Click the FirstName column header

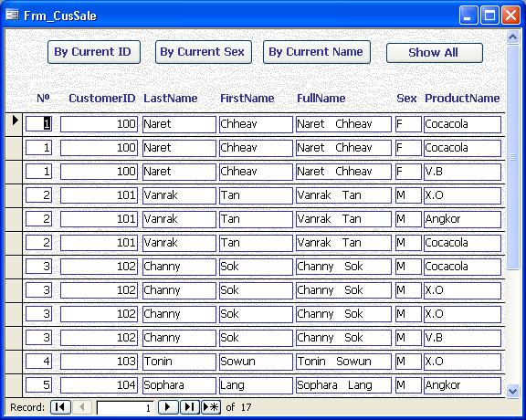(247, 99)
